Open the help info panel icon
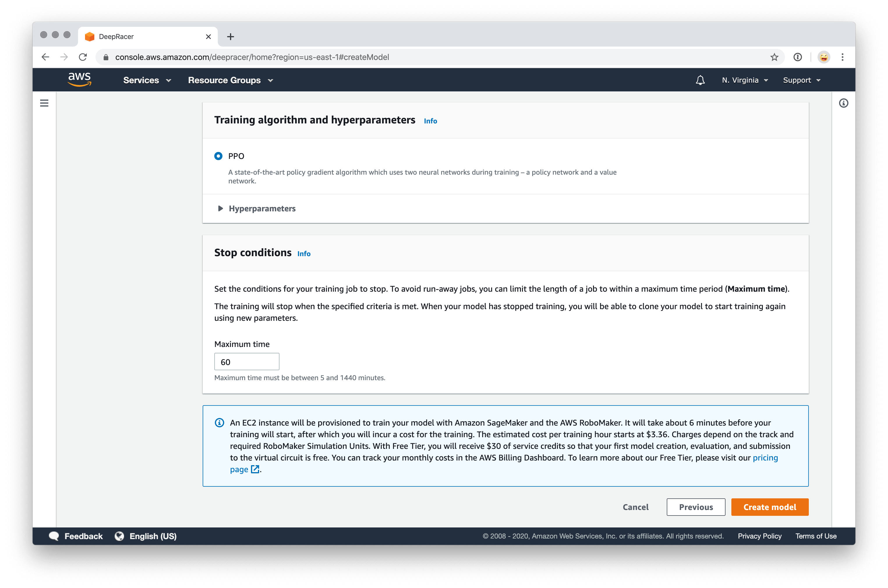 point(843,103)
